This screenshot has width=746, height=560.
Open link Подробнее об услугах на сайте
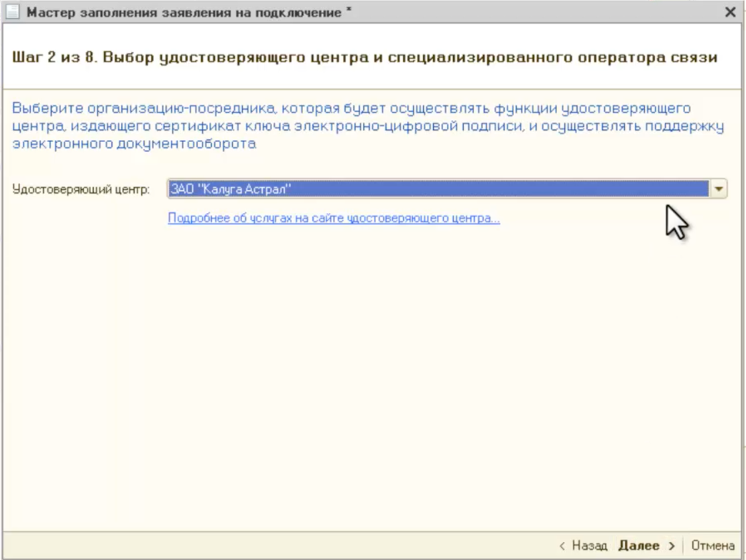(x=334, y=218)
